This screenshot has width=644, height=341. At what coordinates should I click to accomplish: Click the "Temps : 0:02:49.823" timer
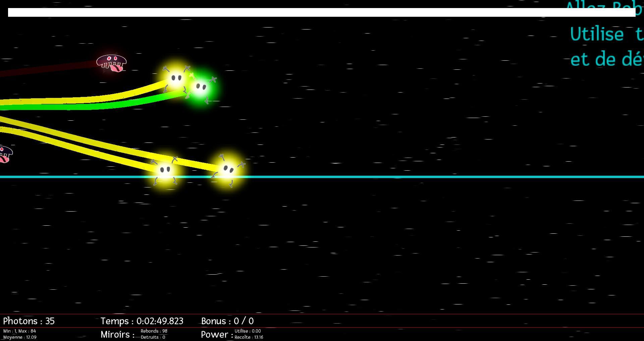click(x=142, y=321)
